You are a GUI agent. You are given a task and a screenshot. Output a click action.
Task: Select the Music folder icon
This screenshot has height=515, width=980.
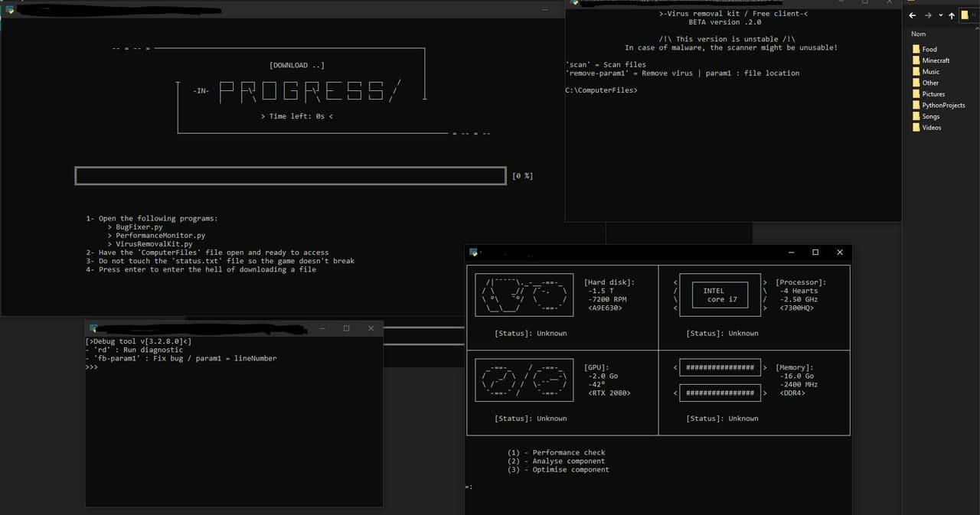pos(916,71)
